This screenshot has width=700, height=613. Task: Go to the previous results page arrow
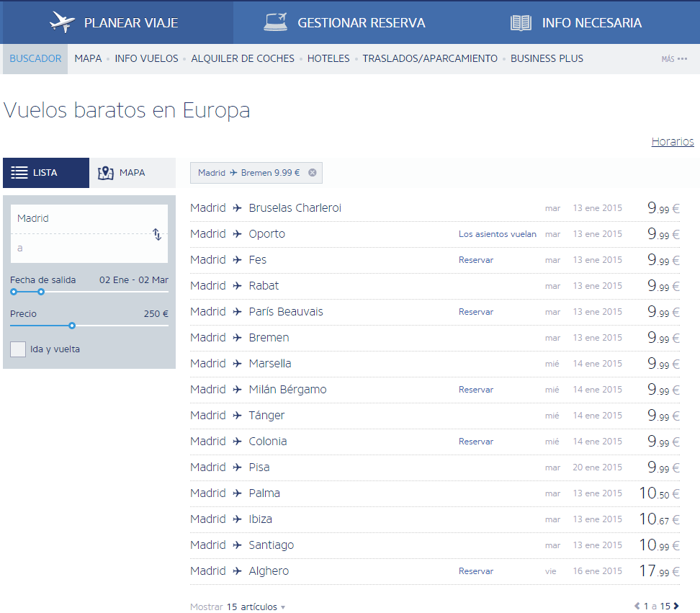click(x=637, y=606)
